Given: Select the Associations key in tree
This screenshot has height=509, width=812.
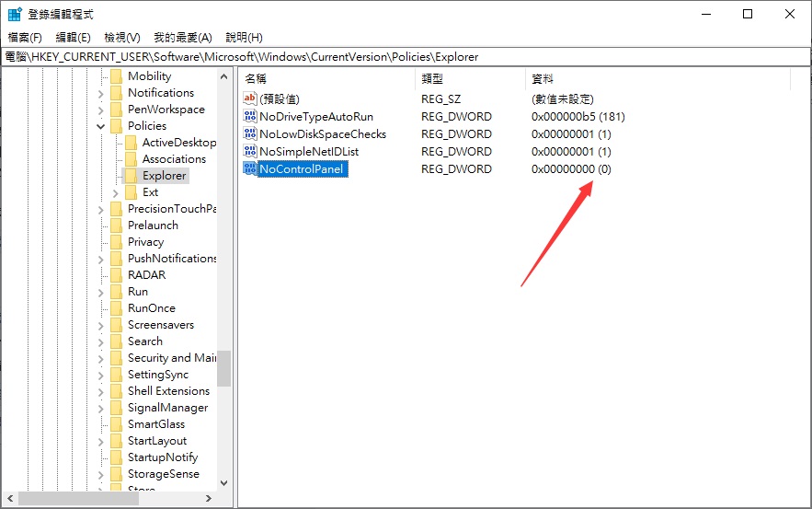Looking at the screenshot, I should 174,159.
